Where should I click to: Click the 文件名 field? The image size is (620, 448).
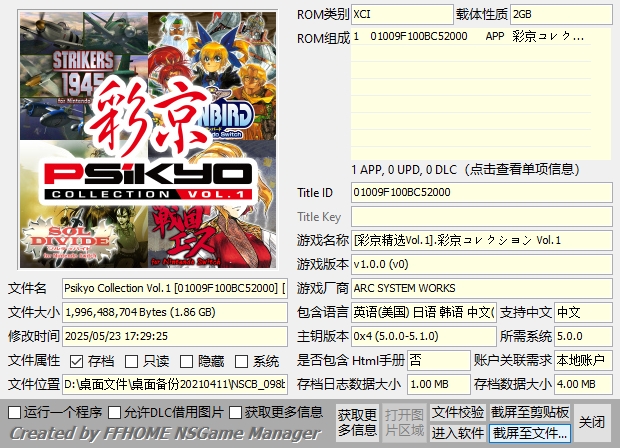click(x=174, y=288)
